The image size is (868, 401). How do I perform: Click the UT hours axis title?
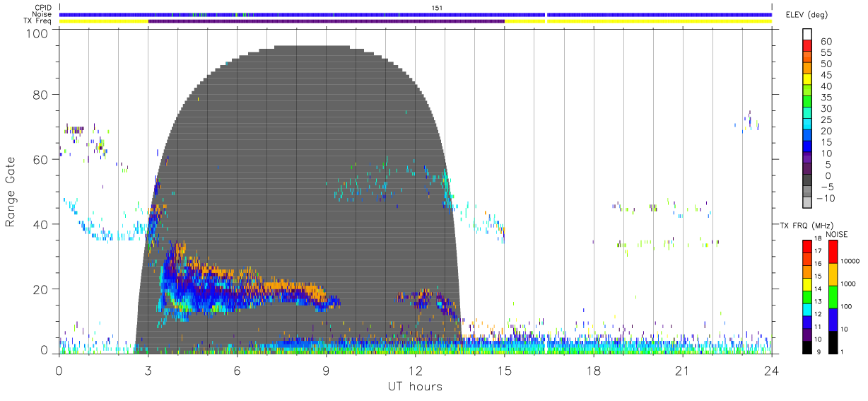[x=415, y=386]
